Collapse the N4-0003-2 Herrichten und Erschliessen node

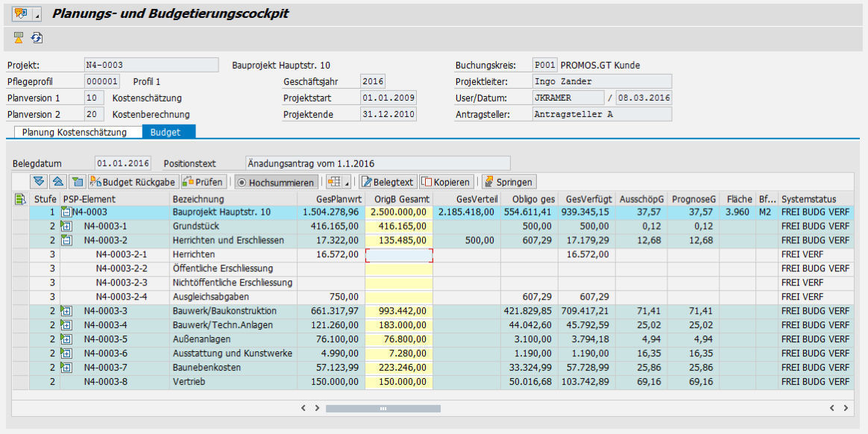coord(66,240)
